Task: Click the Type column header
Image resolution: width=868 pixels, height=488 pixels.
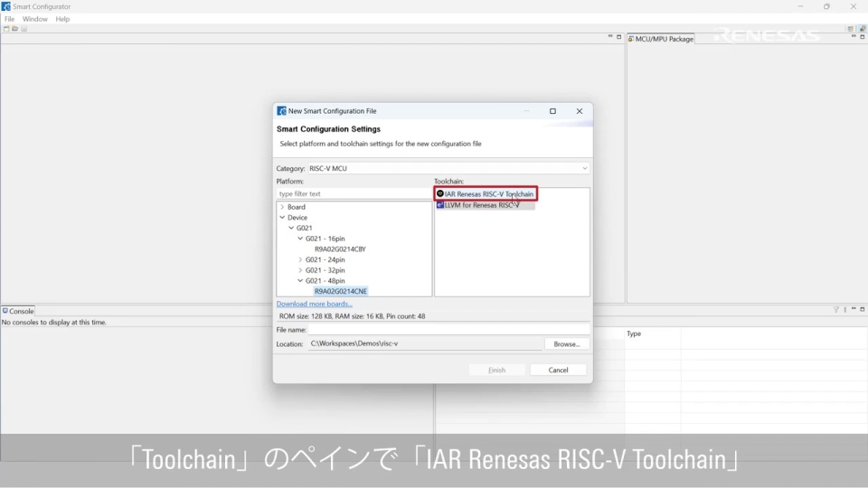Action: click(x=634, y=333)
